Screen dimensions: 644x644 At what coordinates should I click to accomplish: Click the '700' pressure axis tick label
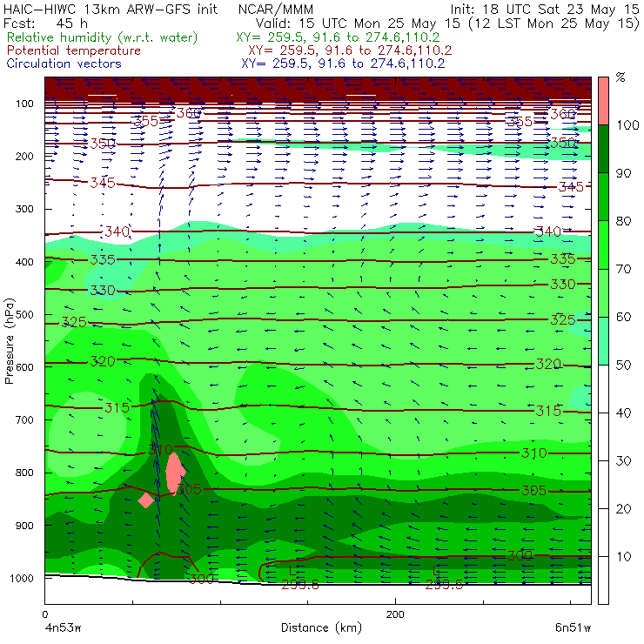[x=24, y=420]
